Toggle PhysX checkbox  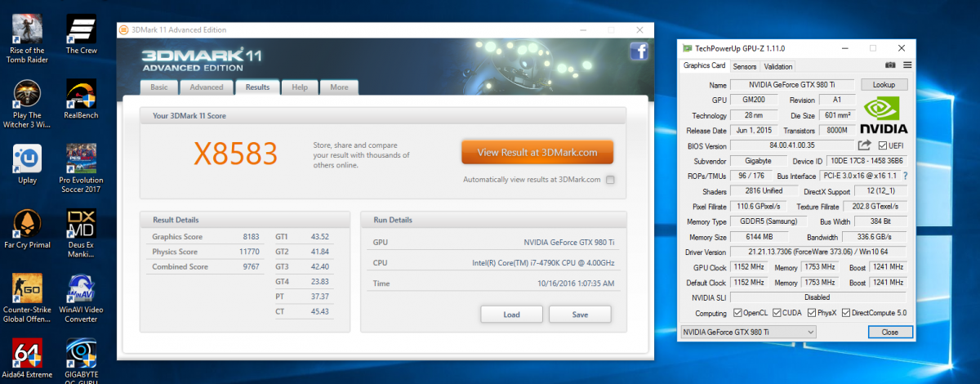[813, 313]
